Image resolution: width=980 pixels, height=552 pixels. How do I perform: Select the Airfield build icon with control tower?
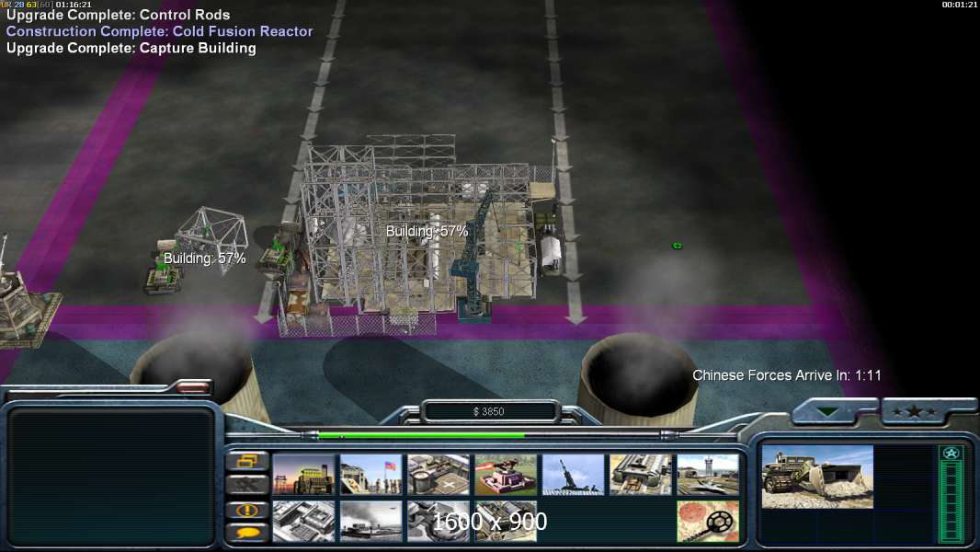coord(708,475)
